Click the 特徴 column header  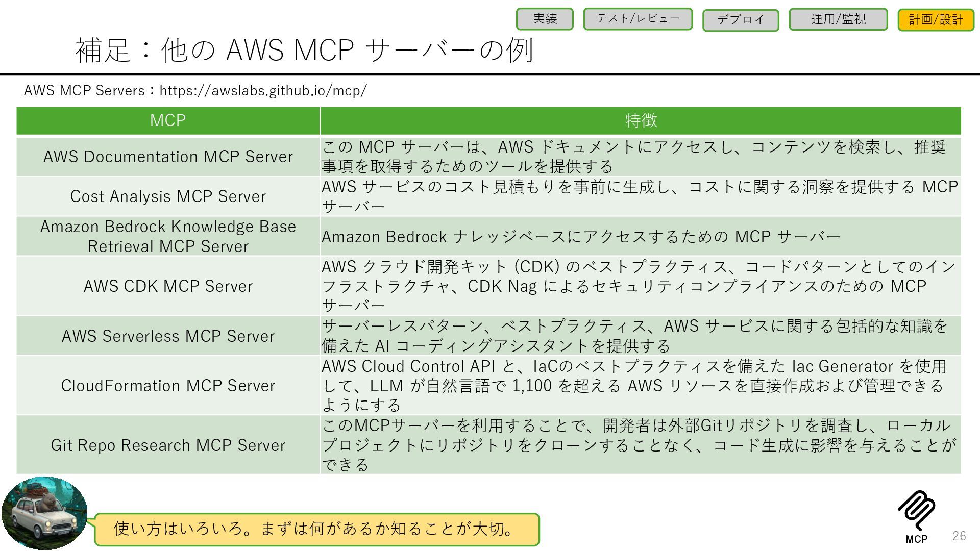coord(641,121)
